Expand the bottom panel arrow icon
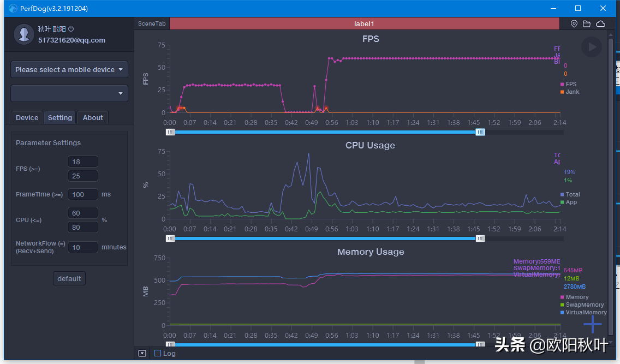The image size is (620, 364). click(x=142, y=353)
